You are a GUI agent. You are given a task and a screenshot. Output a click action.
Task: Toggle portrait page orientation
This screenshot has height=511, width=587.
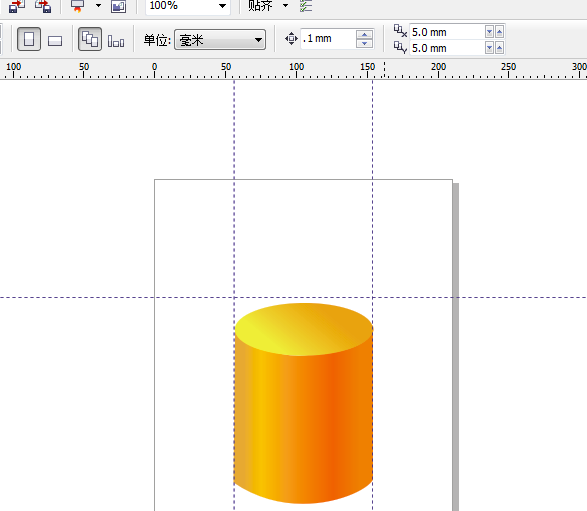29,39
